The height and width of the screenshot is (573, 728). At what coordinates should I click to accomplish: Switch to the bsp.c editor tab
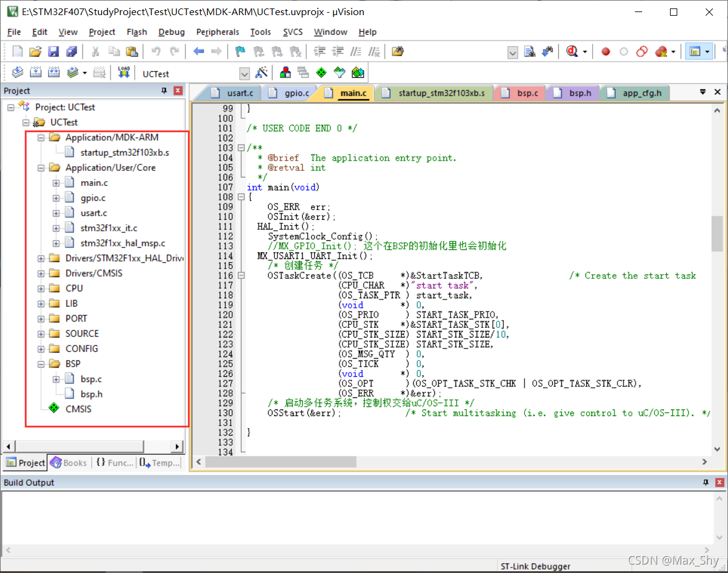pos(521,93)
